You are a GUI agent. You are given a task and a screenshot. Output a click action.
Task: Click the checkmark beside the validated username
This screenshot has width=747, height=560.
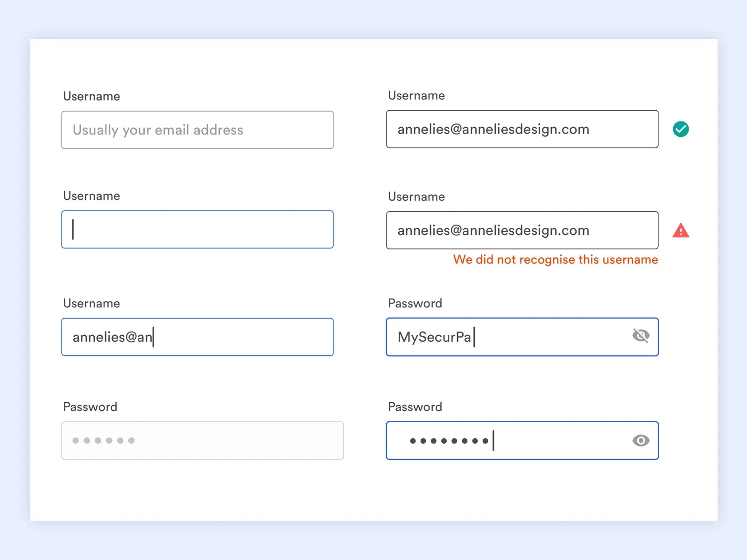coord(681,129)
